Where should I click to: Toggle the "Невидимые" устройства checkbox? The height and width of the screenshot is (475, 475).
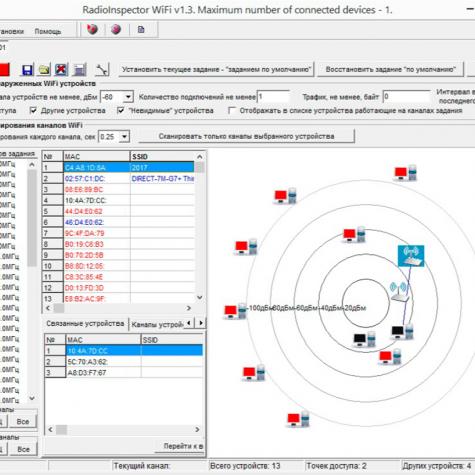pyautogui.click(x=121, y=110)
